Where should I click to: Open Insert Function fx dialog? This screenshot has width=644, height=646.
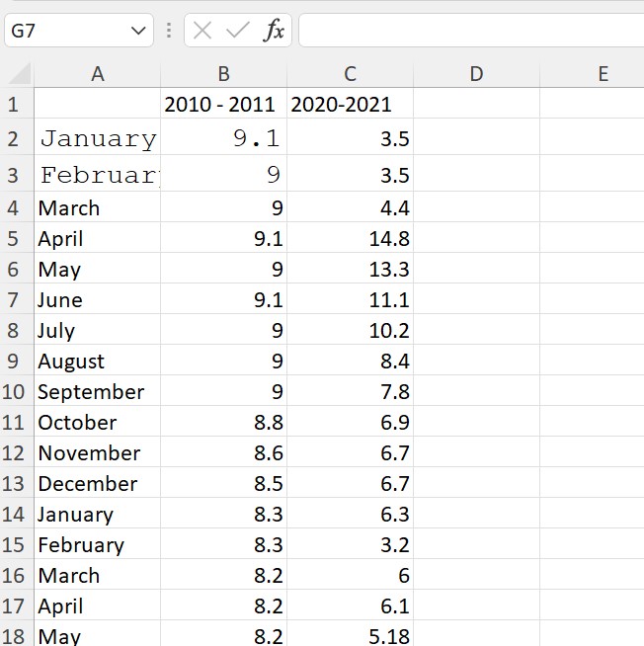click(x=274, y=31)
